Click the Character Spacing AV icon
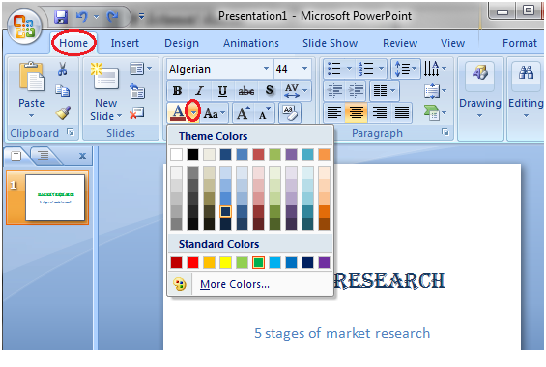The width and height of the screenshot is (546, 367). [296, 91]
